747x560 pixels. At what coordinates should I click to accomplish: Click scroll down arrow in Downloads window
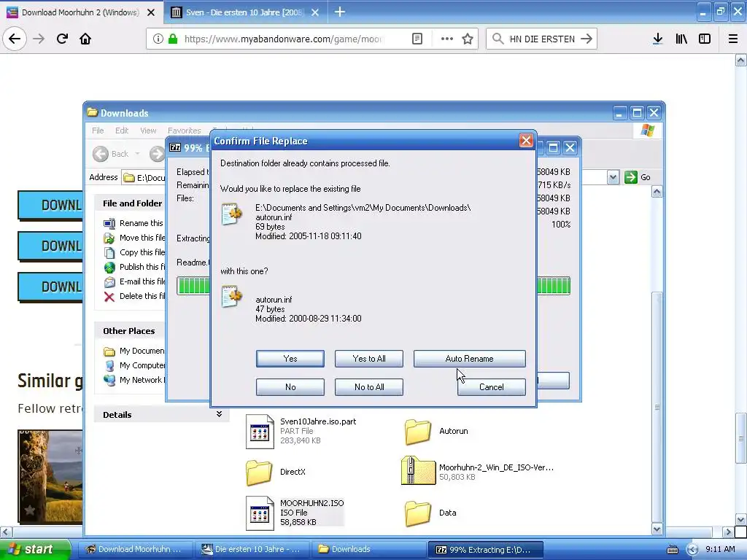click(657, 529)
